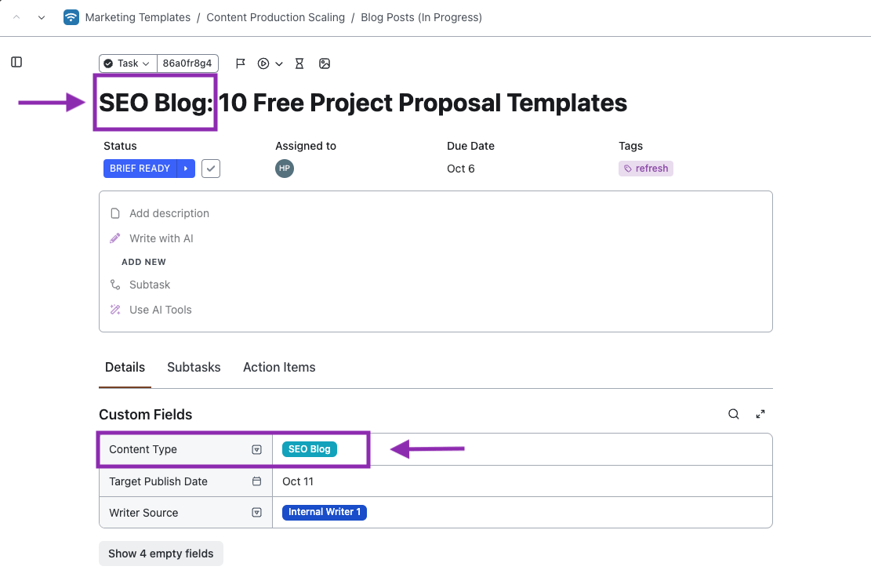Click the arrow beside BRIEF READY status

(x=186, y=169)
